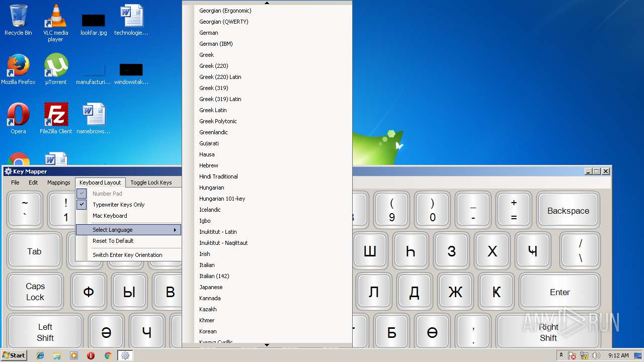Click the Internet Explorer taskbar icon
This screenshot has height=362, width=644.
40,355
